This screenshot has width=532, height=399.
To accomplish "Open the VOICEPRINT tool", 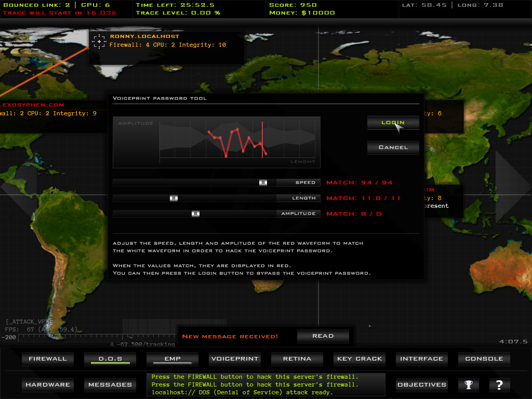I will (234, 359).
